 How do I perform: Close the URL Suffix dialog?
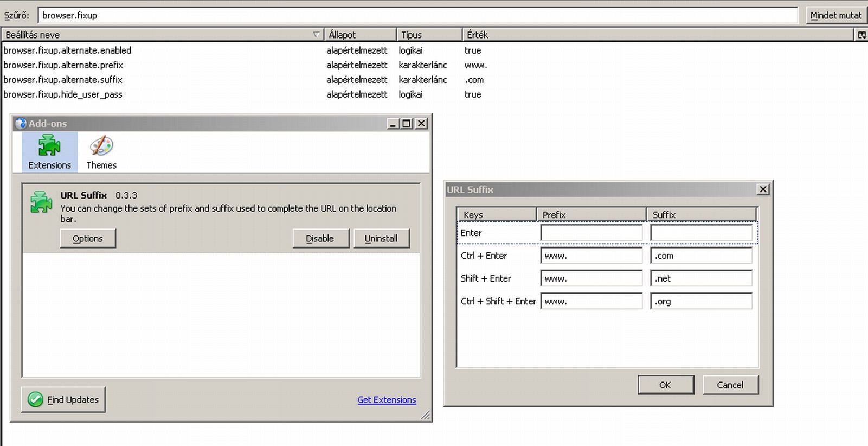pyautogui.click(x=763, y=189)
